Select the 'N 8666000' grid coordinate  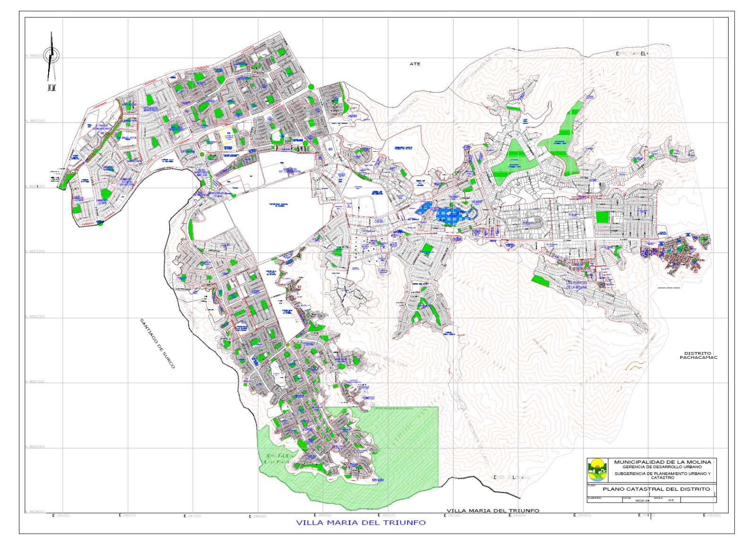(x=35, y=56)
